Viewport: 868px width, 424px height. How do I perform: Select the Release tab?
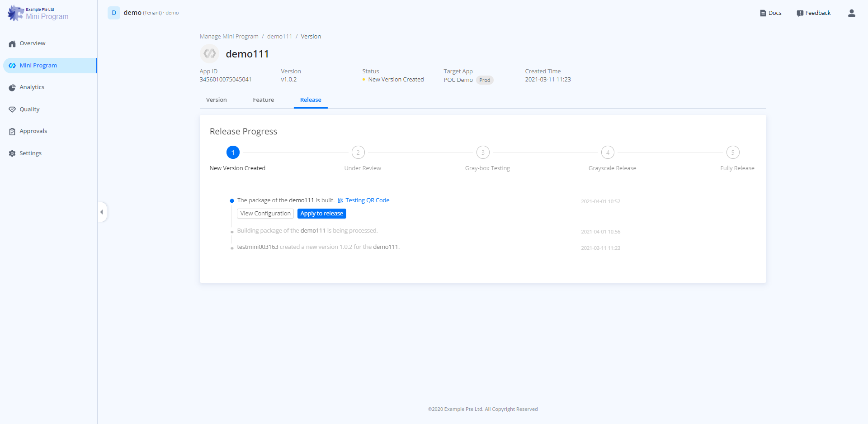pos(311,100)
